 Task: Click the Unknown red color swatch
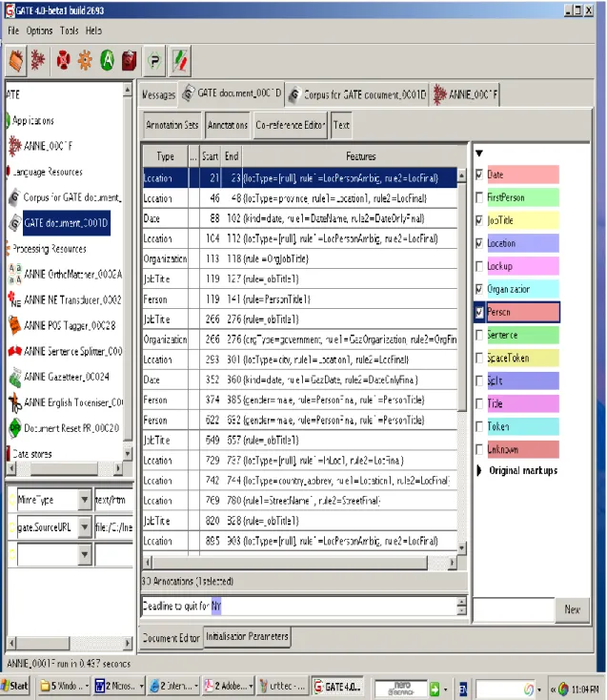523,449
